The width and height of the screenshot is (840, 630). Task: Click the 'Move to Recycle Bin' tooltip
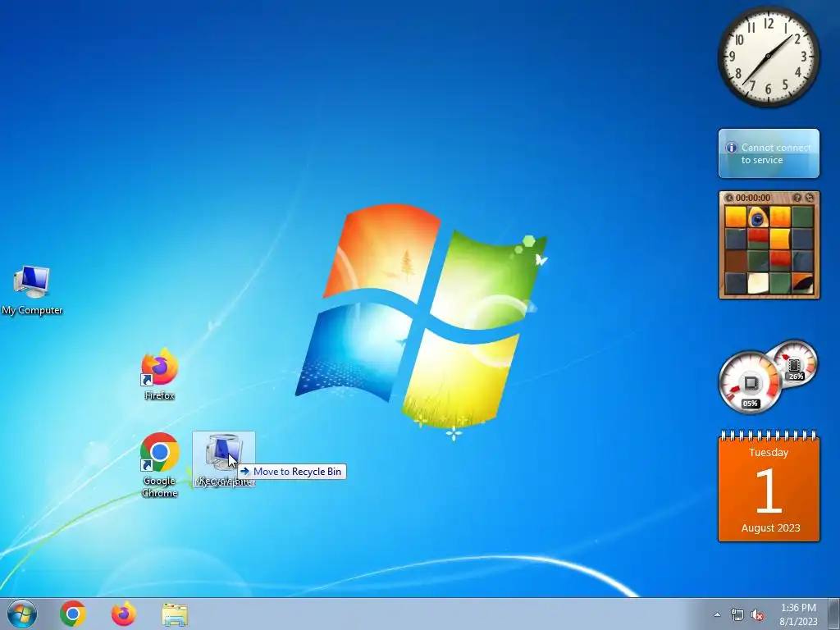coord(291,472)
